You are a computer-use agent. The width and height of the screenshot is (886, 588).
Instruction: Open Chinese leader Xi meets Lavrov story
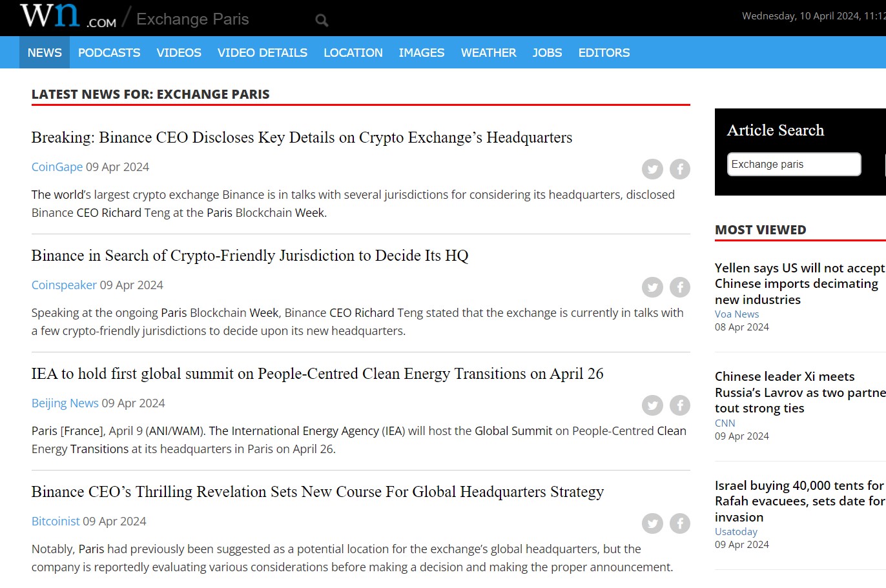tap(799, 392)
